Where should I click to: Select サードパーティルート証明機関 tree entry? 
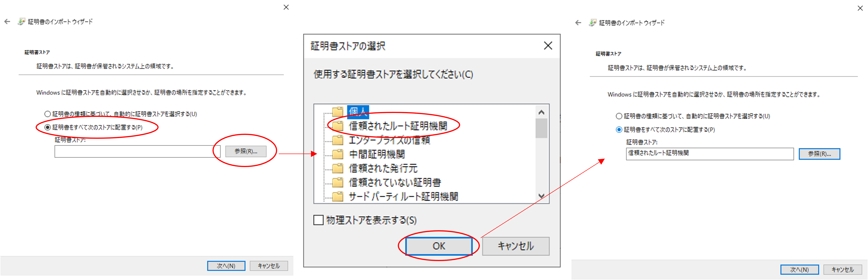[403, 196]
